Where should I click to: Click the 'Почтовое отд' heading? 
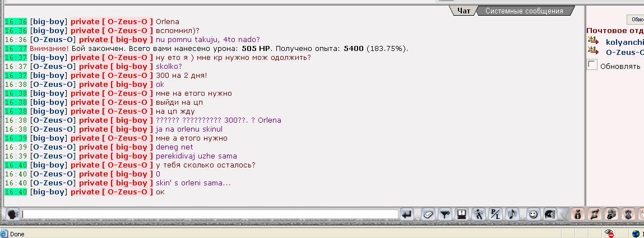tap(615, 30)
